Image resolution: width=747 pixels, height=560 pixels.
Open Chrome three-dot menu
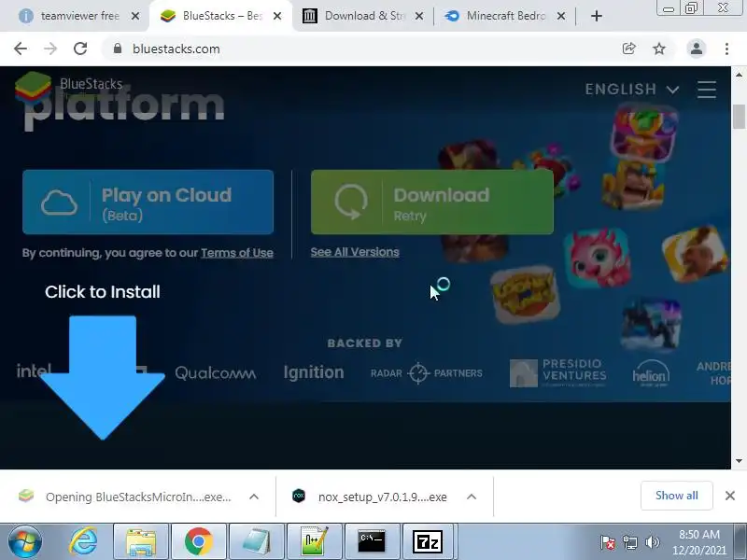pos(727,49)
